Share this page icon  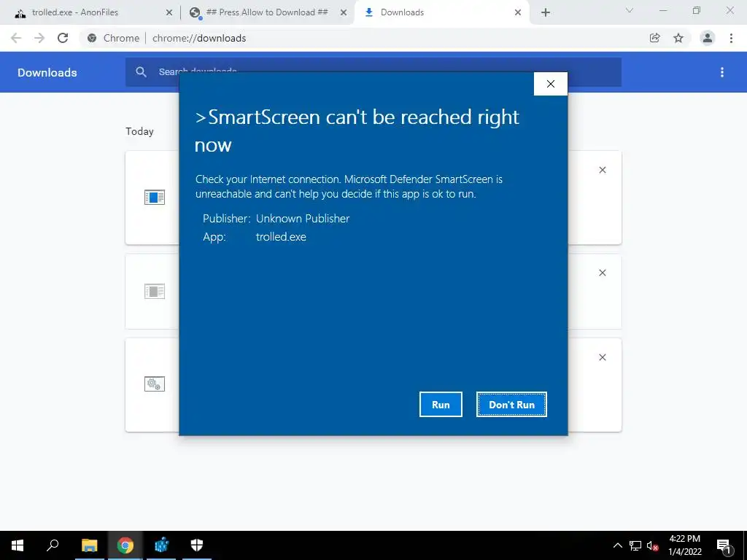(x=655, y=38)
